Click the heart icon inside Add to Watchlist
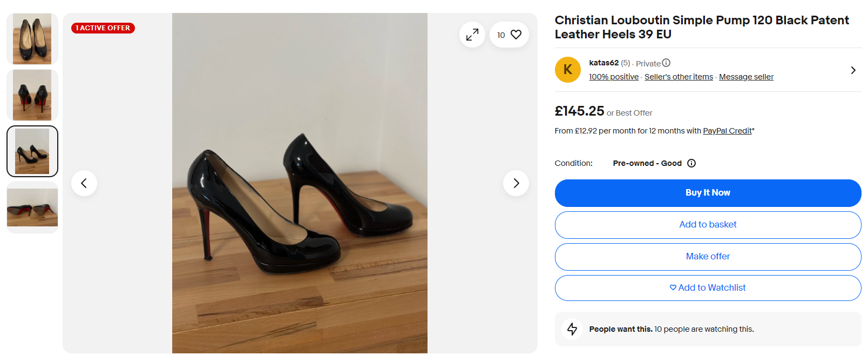Screen dimensions: 868x355 coord(673,287)
